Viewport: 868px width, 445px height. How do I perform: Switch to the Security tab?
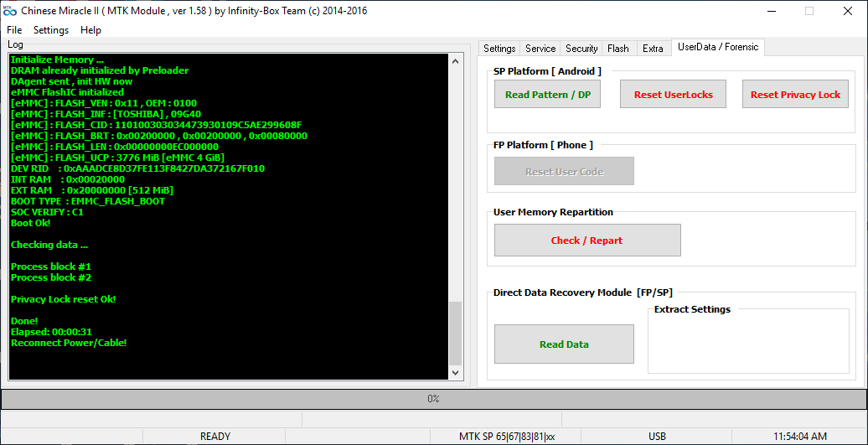pos(581,49)
